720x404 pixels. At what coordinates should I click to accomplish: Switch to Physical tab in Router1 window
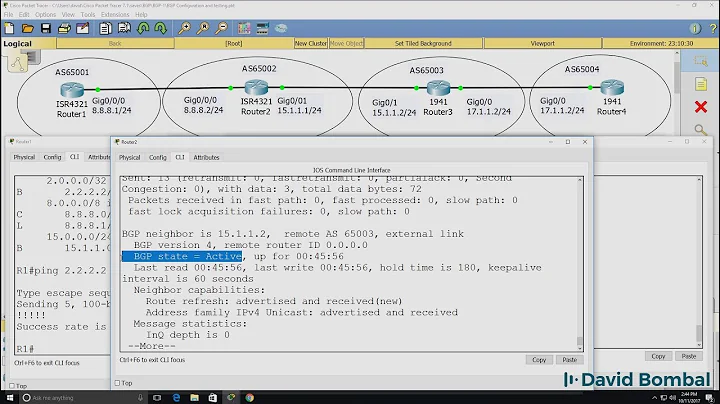click(x=24, y=157)
